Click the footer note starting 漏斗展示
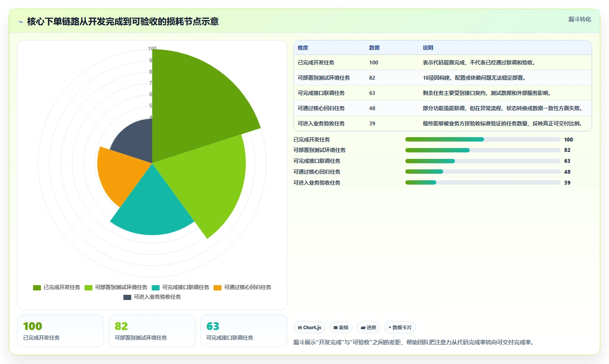The height and width of the screenshot is (364, 609). 414,342
